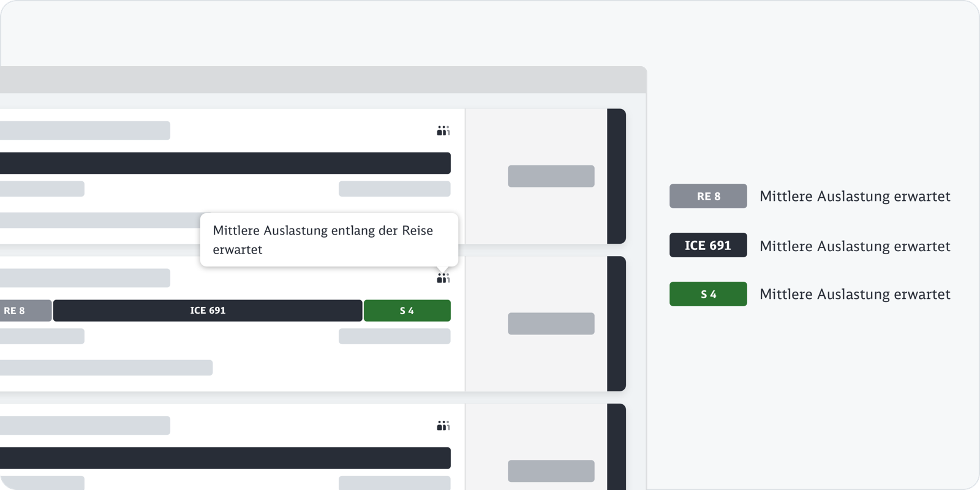980x490 pixels.
Task: Select the green S 4 segment in journey bar
Action: pyautogui.click(x=407, y=311)
